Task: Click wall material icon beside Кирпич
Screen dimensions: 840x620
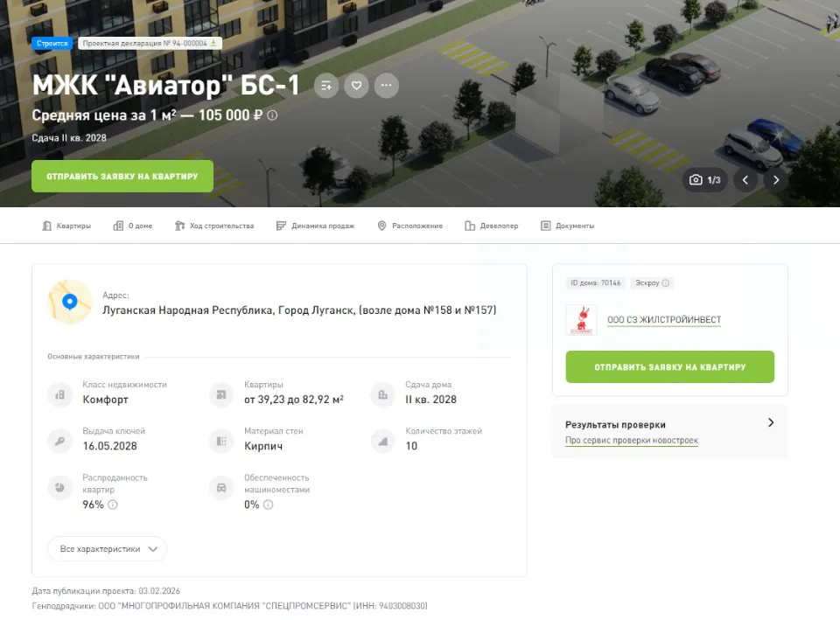Action: click(x=221, y=442)
